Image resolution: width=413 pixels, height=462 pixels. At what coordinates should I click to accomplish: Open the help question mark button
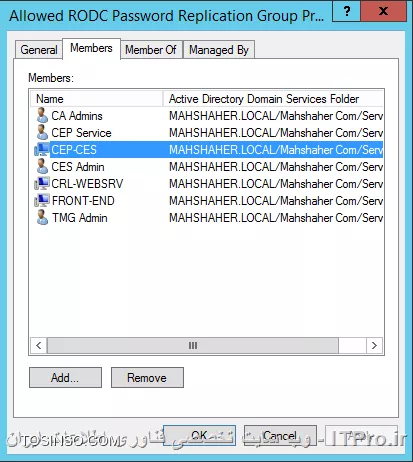pos(347,12)
